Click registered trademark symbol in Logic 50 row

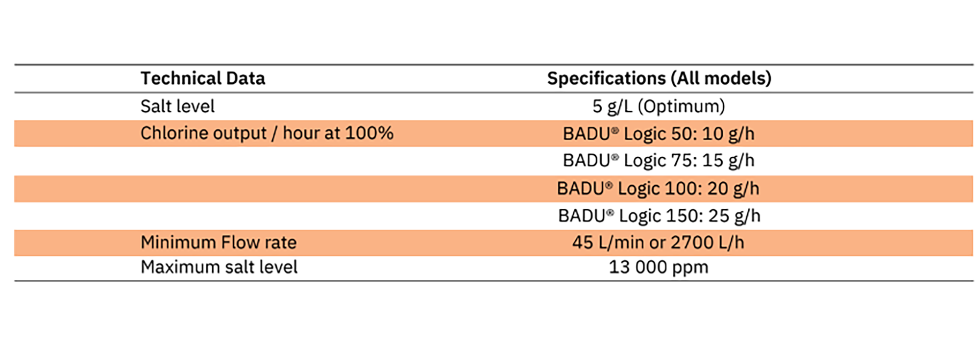[614, 130]
